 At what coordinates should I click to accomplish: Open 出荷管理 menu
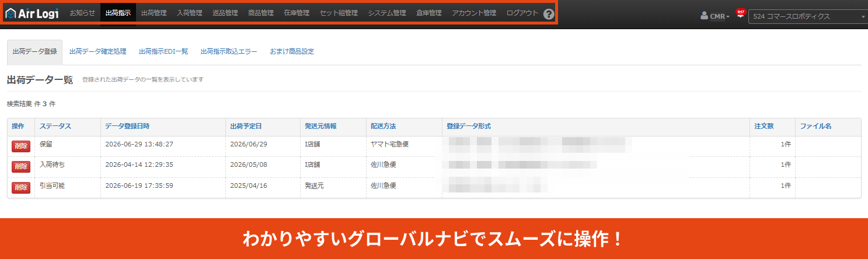154,13
